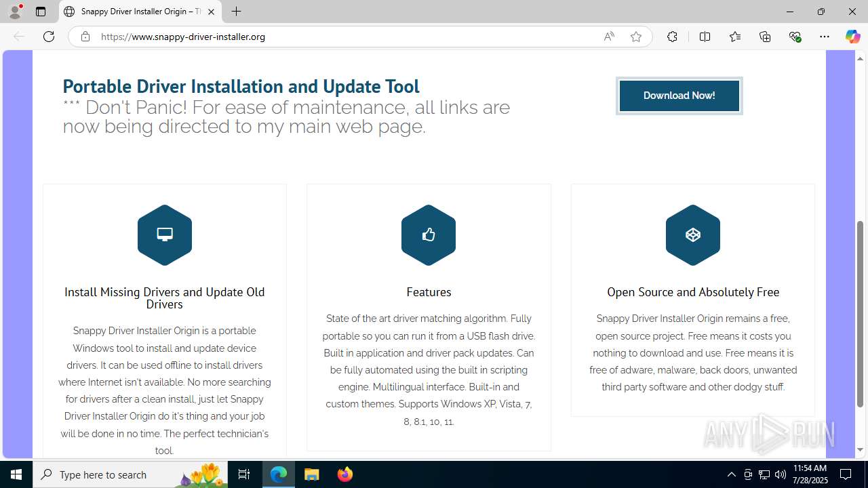Open Collections panel
The width and height of the screenshot is (868, 488).
pos(765,37)
